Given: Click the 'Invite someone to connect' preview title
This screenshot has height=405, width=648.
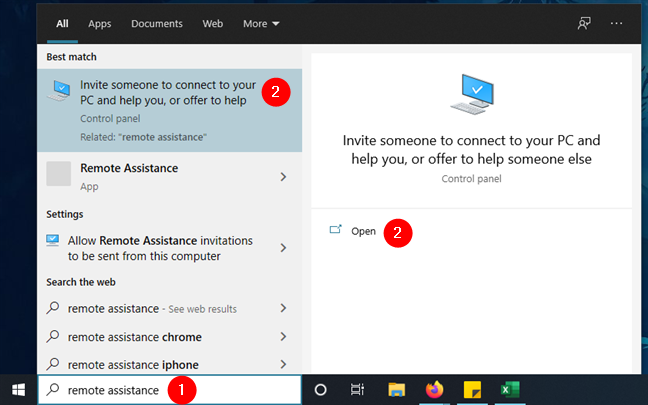Looking at the screenshot, I should [x=472, y=150].
